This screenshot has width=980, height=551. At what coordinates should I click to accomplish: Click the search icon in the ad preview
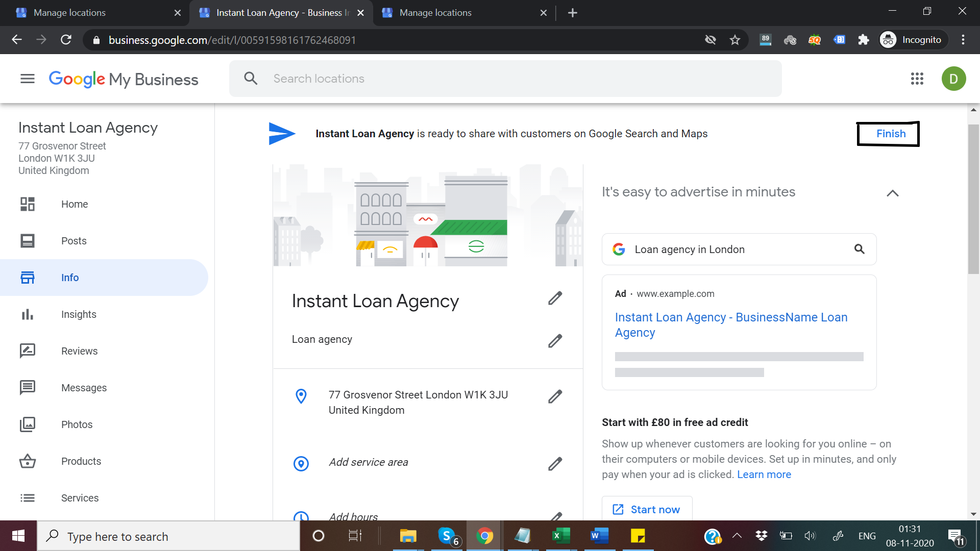860,249
